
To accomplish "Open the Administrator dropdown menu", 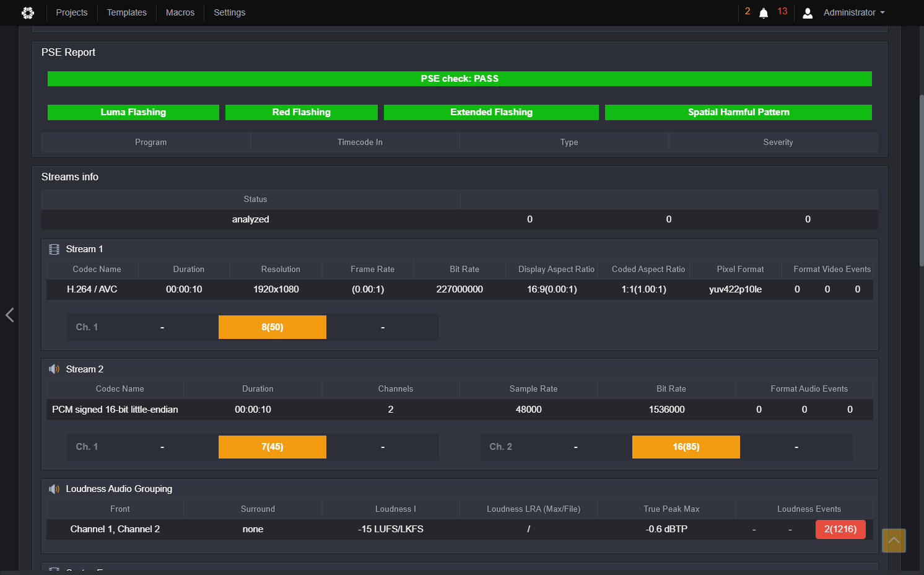I will point(854,12).
